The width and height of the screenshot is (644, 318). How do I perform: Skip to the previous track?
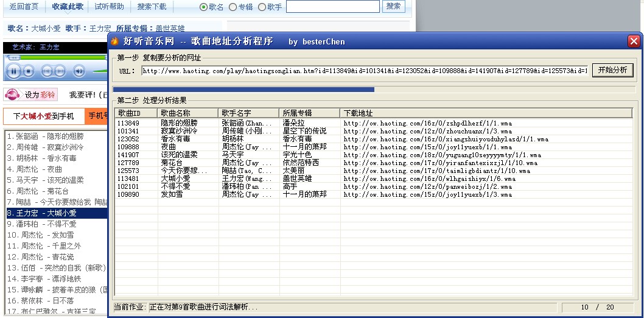(x=47, y=71)
